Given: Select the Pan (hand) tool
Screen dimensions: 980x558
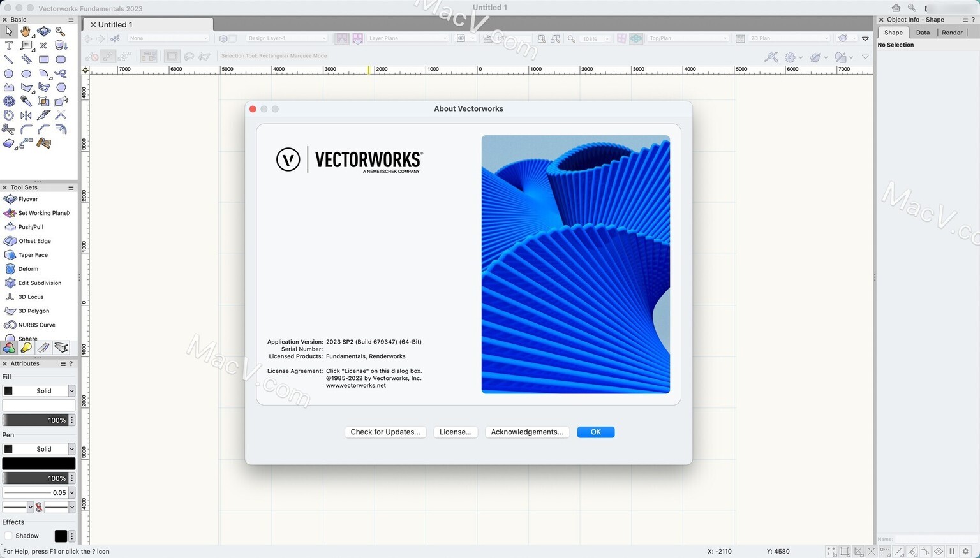Looking at the screenshot, I should [x=26, y=31].
